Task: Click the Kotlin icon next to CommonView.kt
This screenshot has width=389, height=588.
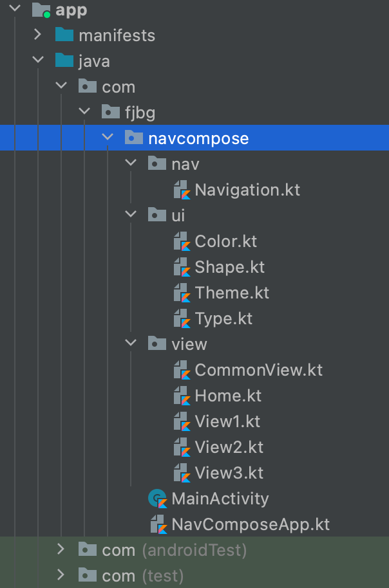Action: point(182,370)
